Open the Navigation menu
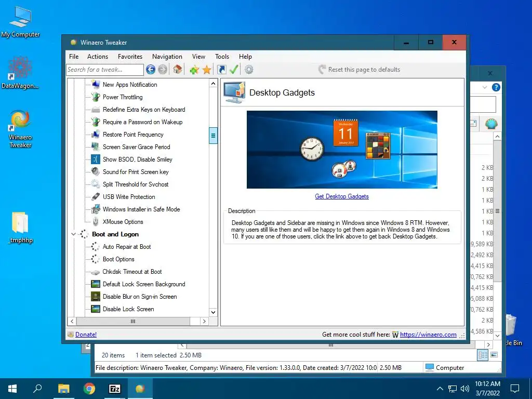 167,57
